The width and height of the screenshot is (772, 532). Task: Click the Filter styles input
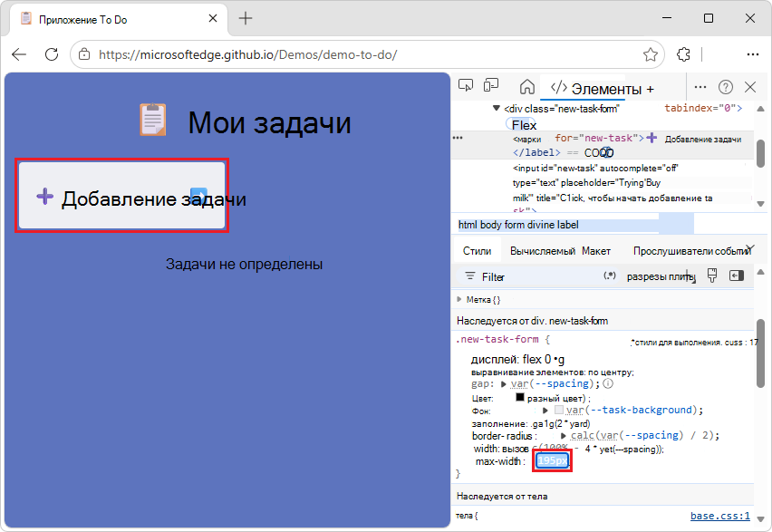[539, 276]
